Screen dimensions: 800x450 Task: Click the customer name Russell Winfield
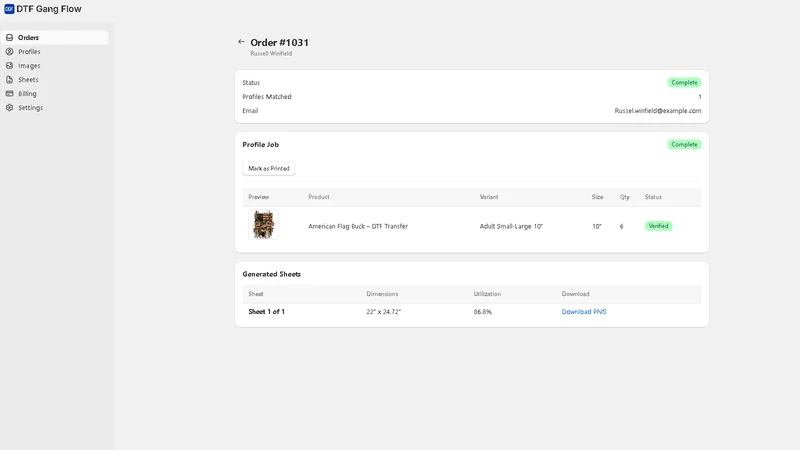(x=271, y=54)
